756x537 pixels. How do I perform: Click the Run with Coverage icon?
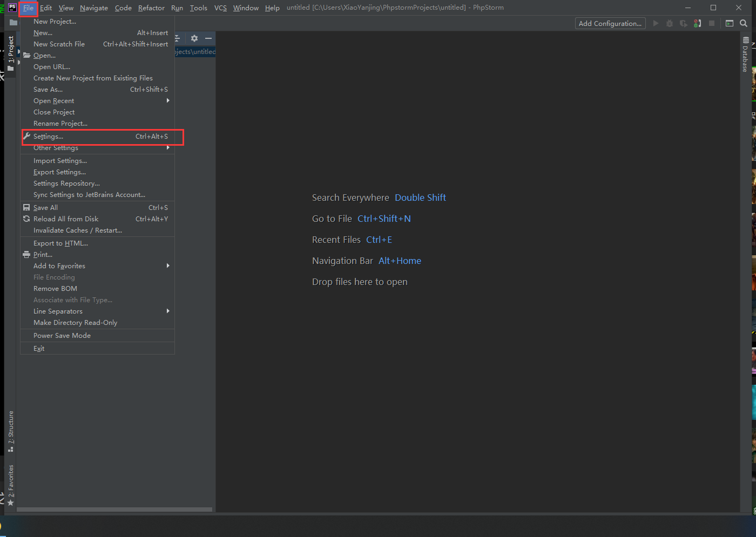click(x=684, y=23)
